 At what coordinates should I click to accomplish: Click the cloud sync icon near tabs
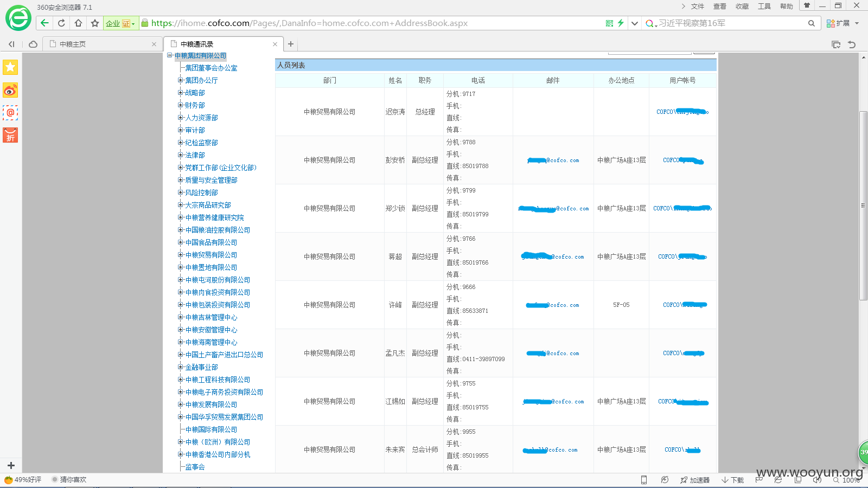click(x=33, y=44)
